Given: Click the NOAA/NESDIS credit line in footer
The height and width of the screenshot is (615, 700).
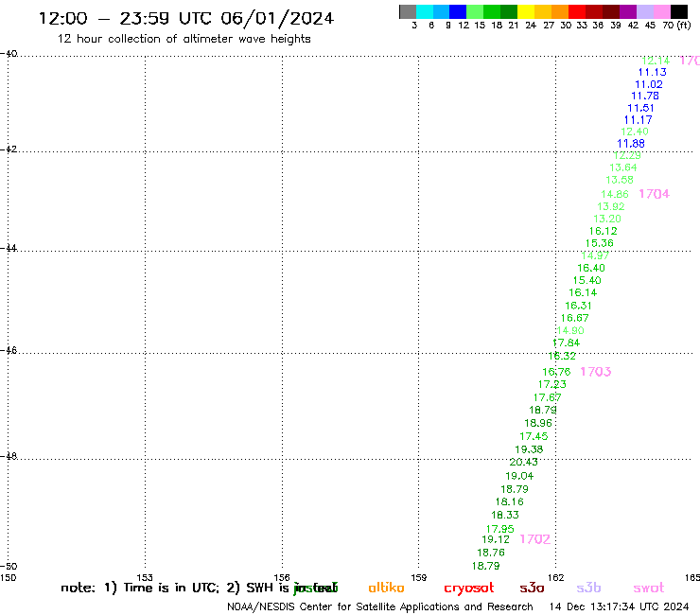Looking at the screenshot, I should tap(380, 607).
